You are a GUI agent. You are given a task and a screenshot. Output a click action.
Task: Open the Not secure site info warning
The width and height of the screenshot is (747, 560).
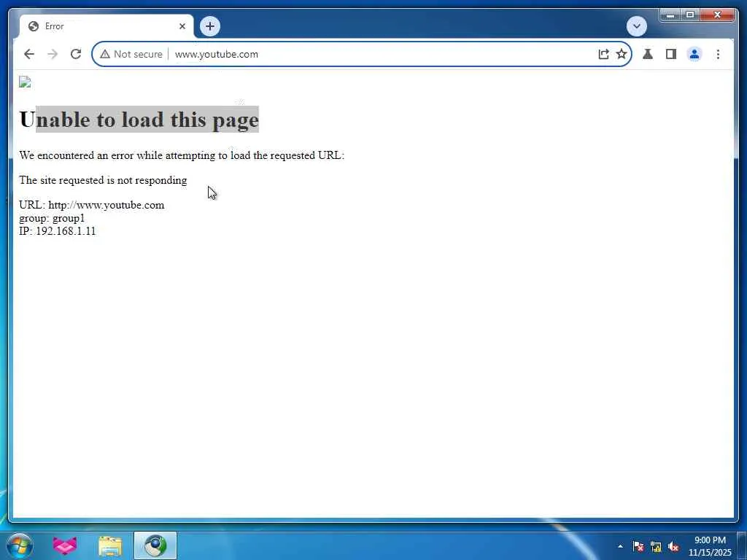click(131, 54)
